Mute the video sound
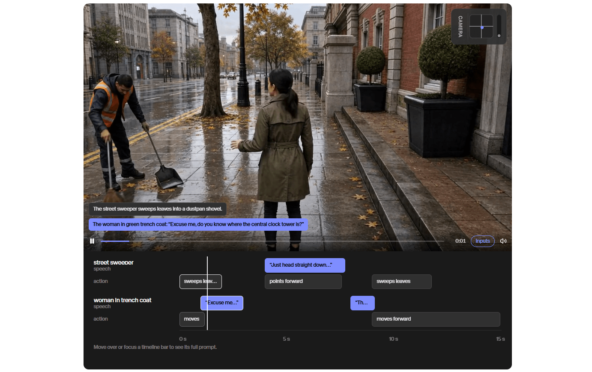Screen dimensions: 592x372 click(x=503, y=241)
